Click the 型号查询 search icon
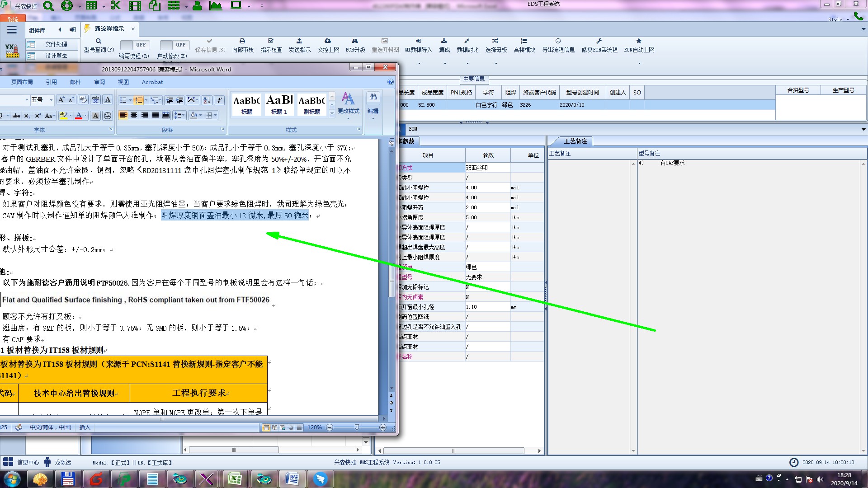This screenshot has width=868, height=488. (x=99, y=42)
